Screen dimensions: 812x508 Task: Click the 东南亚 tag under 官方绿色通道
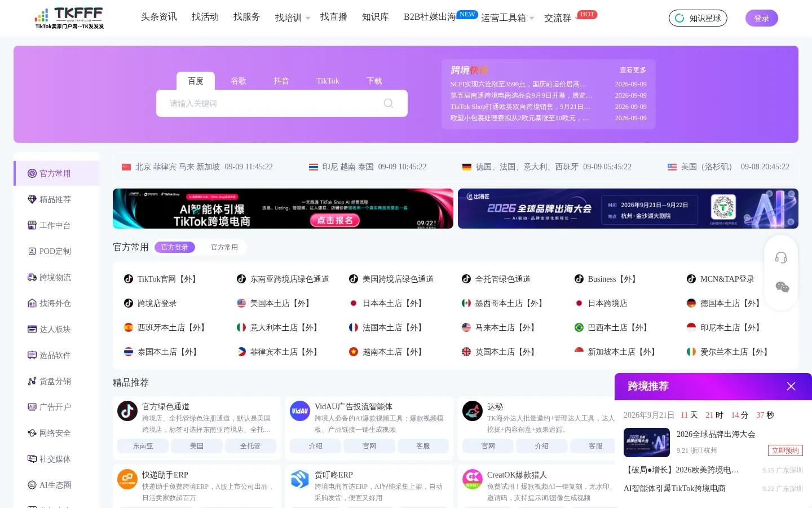[x=143, y=446]
